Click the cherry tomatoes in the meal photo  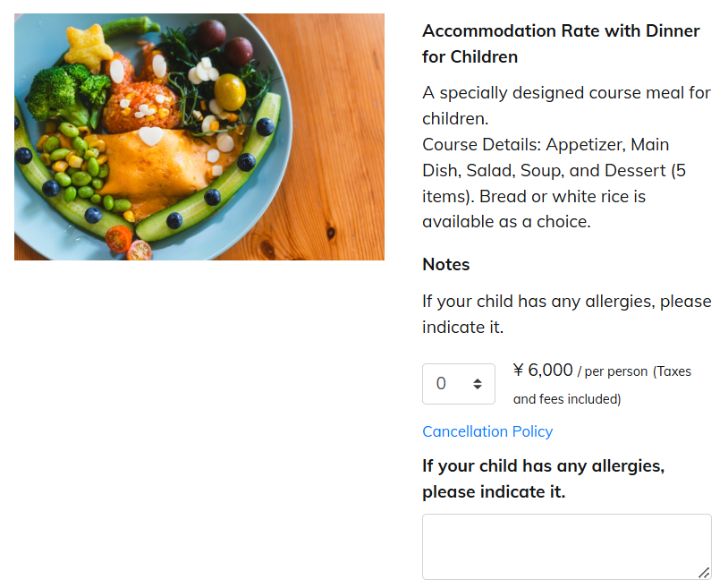(128, 243)
